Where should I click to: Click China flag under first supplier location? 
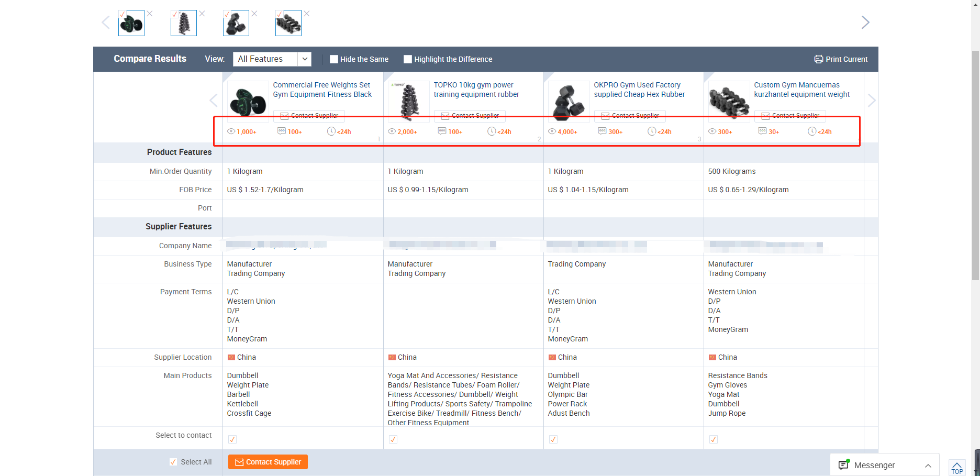pos(231,358)
